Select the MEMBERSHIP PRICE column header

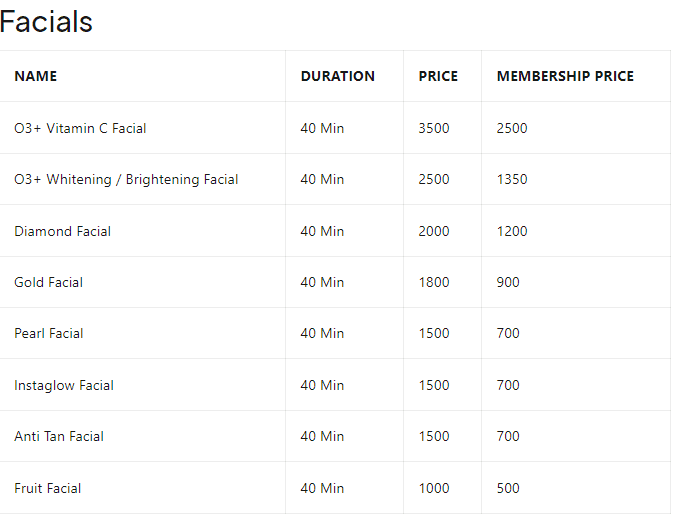pos(565,76)
